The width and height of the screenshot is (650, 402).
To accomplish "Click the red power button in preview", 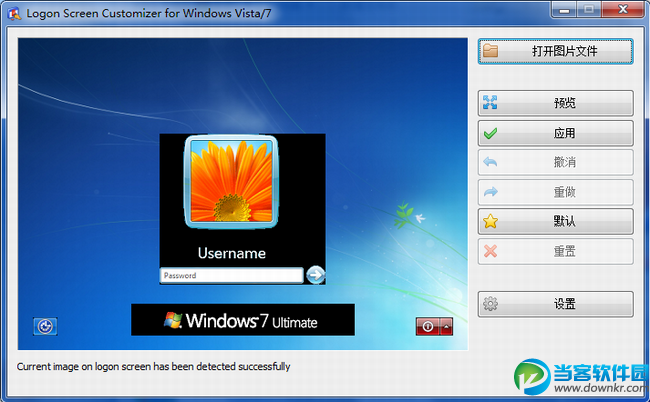I will [x=428, y=327].
